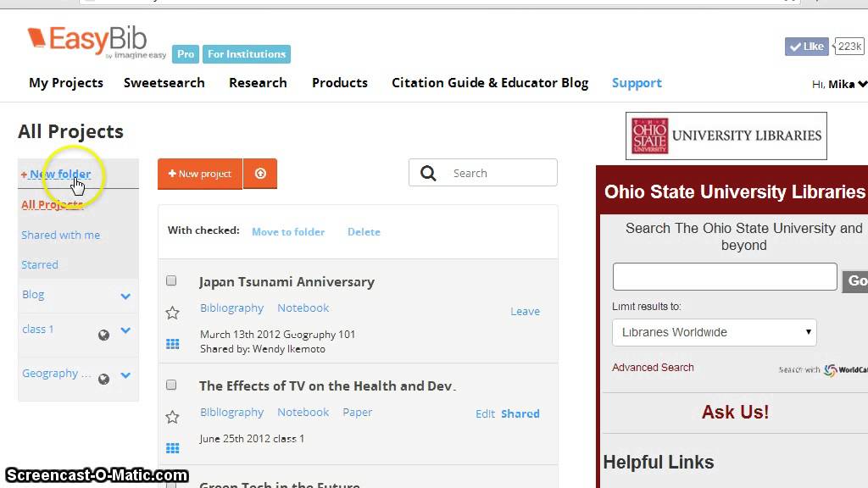Click globe icon next to Geography folder
This screenshot has width=868, height=488.
tap(103, 379)
